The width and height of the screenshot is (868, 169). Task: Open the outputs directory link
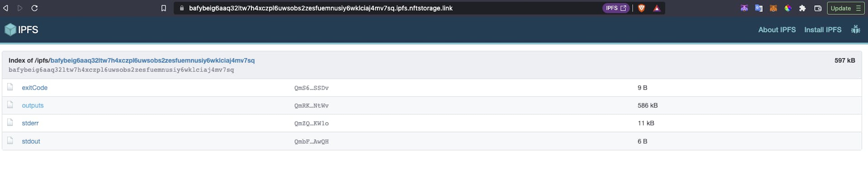[x=33, y=105]
